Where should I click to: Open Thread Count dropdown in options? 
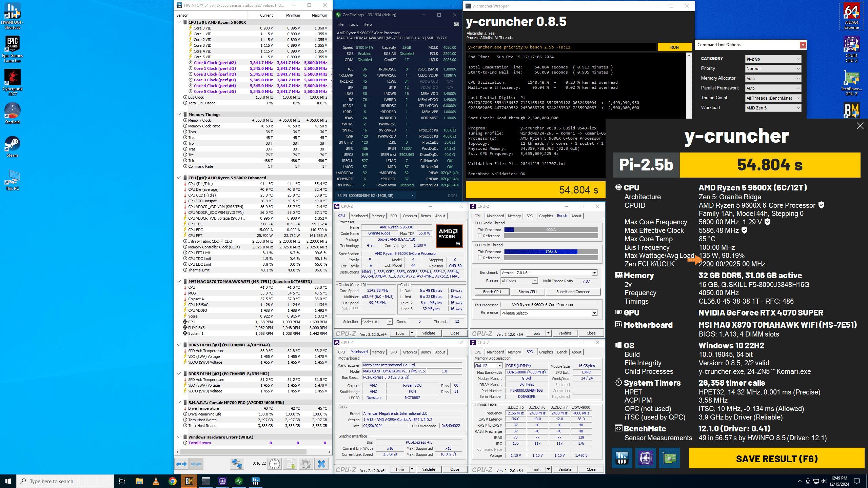[773, 98]
